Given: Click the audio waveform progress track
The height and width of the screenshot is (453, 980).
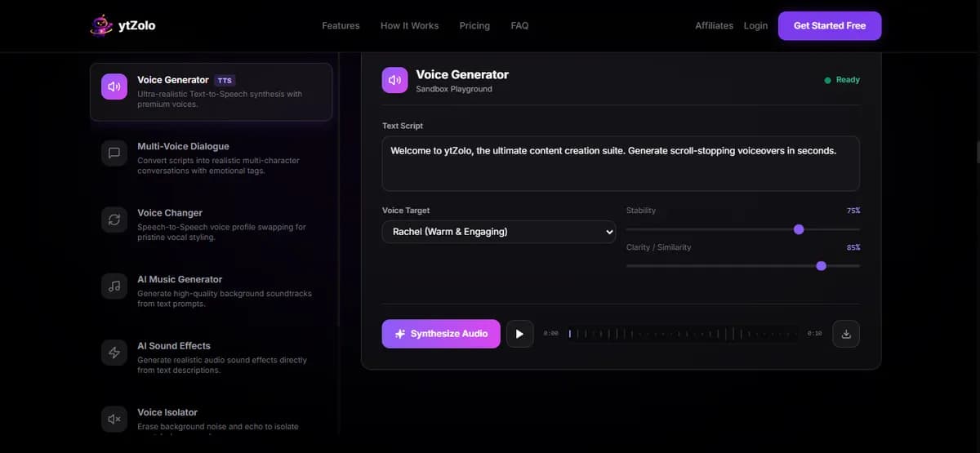Looking at the screenshot, I should [683, 334].
